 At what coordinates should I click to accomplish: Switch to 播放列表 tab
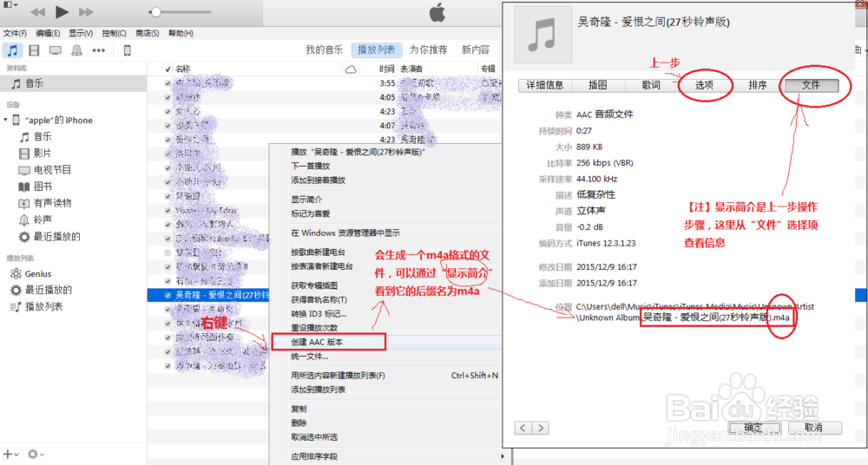coord(377,49)
